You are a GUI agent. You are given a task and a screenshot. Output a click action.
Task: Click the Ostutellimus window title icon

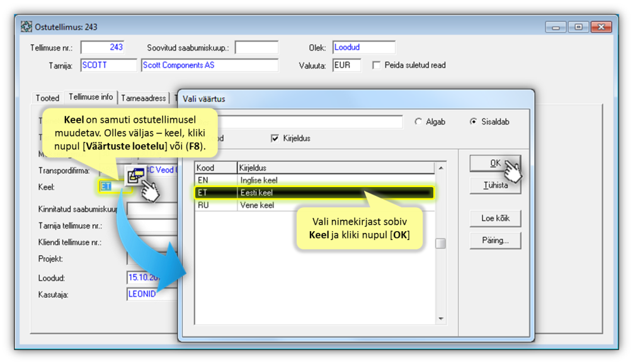click(26, 27)
